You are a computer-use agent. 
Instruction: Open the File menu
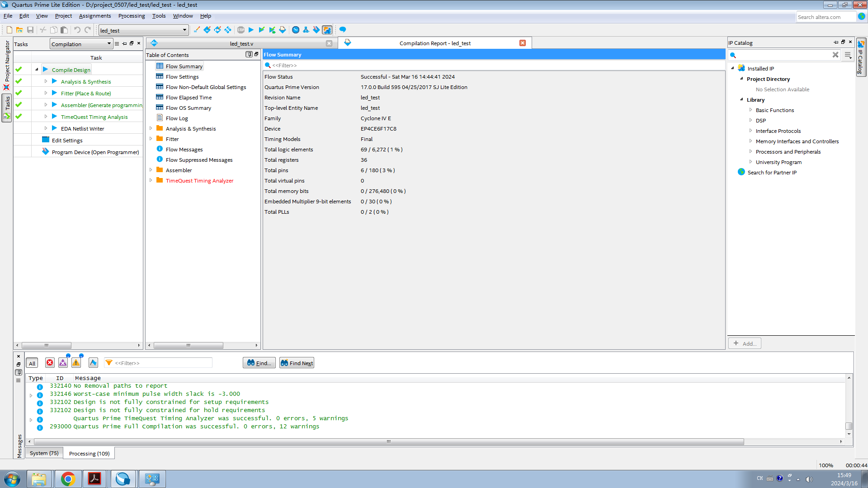coord(8,16)
